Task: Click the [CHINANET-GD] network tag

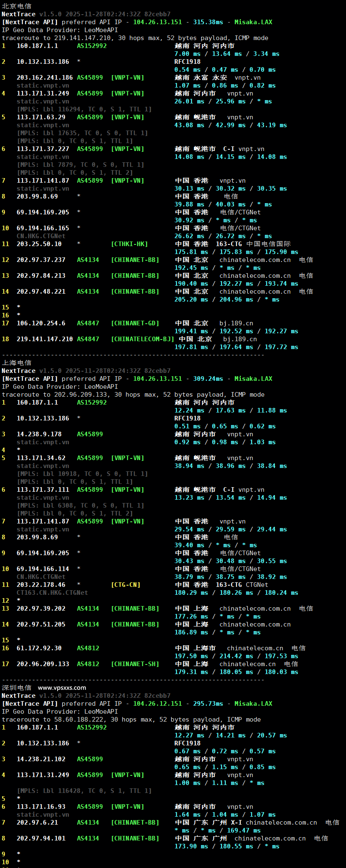Action: pyautogui.click(x=135, y=323)
